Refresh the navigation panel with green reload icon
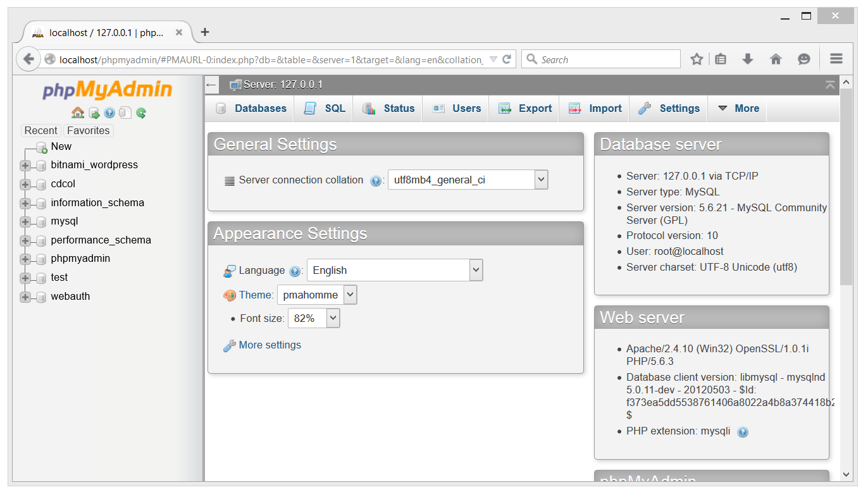Screen dimensions: 868x492 [140, 112]
